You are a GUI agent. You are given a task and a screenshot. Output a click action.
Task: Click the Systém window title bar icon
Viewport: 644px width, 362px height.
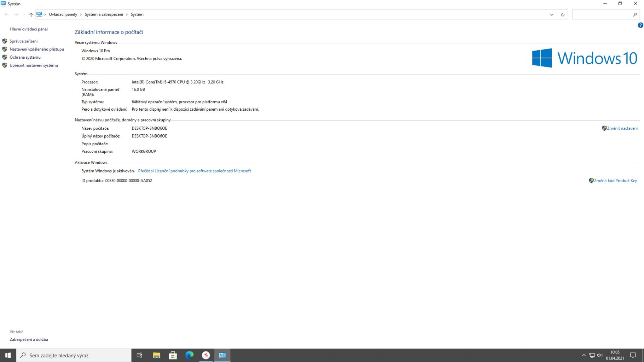coord(4,4)
